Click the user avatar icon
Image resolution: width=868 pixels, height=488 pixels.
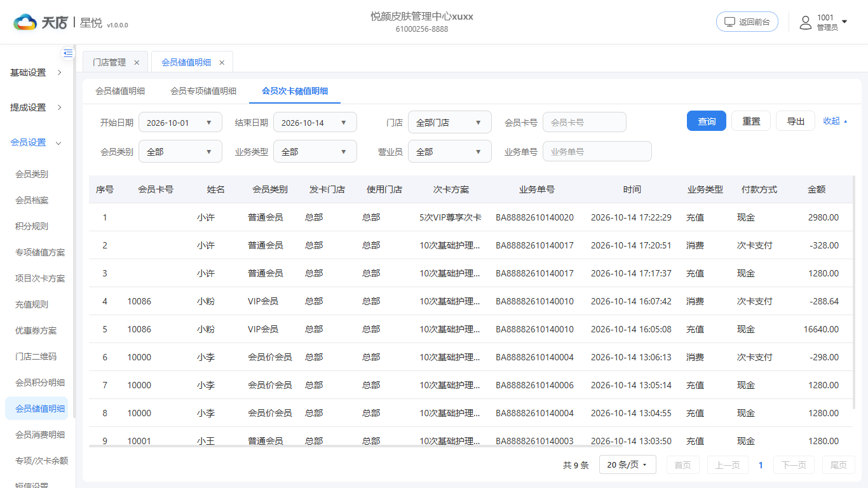pos(806,22)
